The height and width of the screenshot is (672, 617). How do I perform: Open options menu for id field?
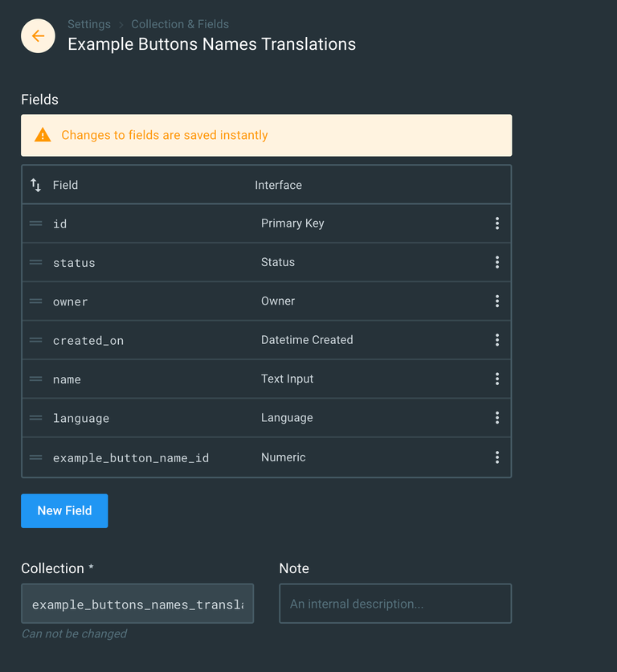496,223
